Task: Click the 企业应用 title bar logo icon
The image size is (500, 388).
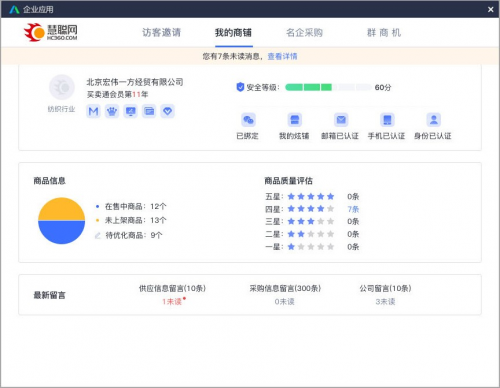Action: 14,9
